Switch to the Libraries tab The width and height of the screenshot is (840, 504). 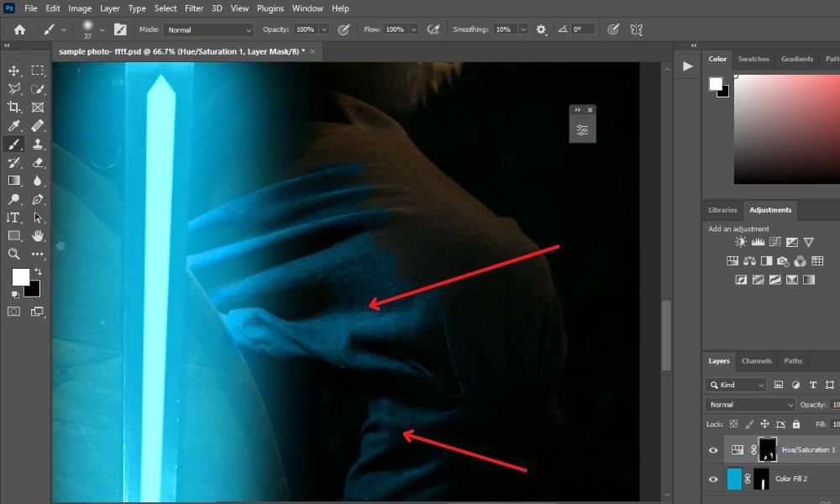(x=722, y=210)
